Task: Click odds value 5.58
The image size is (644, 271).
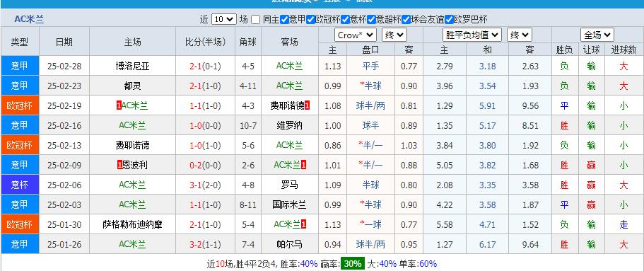Action: pos(445,224)
